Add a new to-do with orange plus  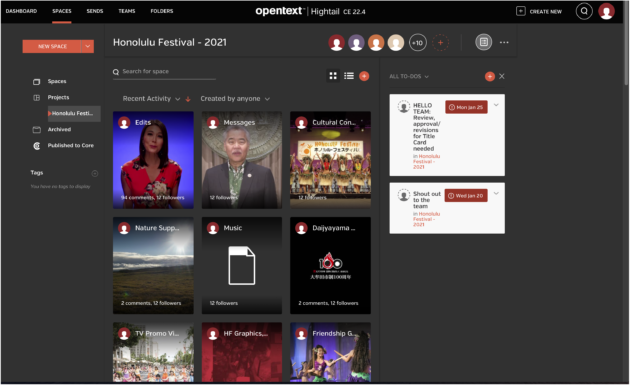(489, 76)
